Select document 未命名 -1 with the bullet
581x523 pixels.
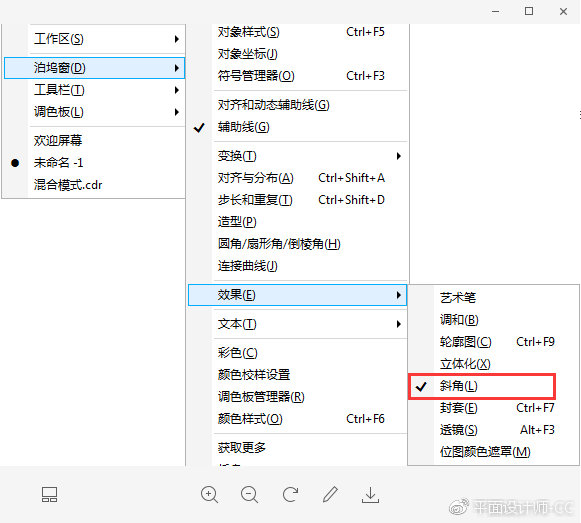coord(94,163)
